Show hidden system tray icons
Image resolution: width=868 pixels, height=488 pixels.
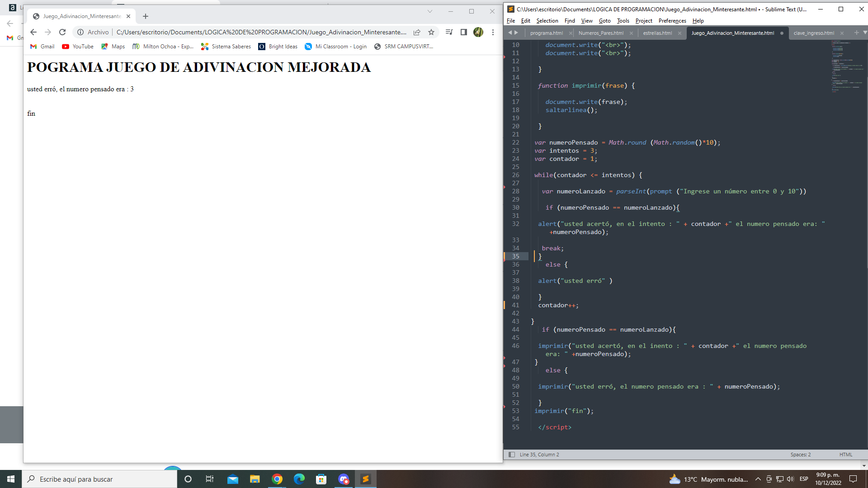pyautogui.click(x=758, y=479)
